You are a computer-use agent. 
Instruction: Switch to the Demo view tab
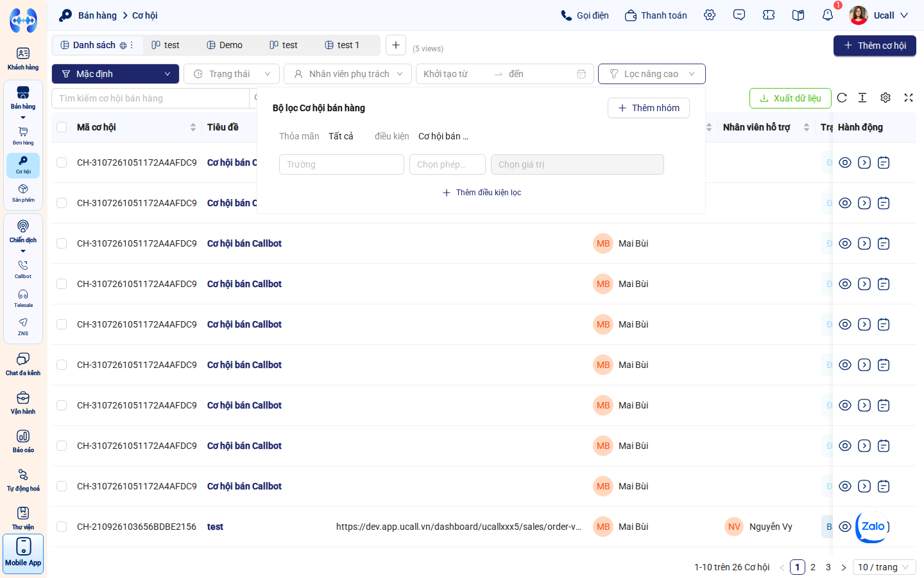(x=225, y=45)
